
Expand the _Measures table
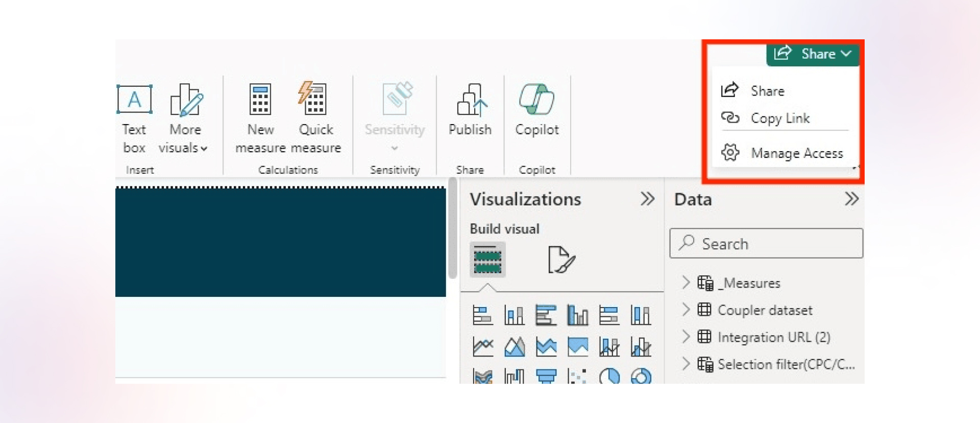pyautogui.click(x=686, y=283)
